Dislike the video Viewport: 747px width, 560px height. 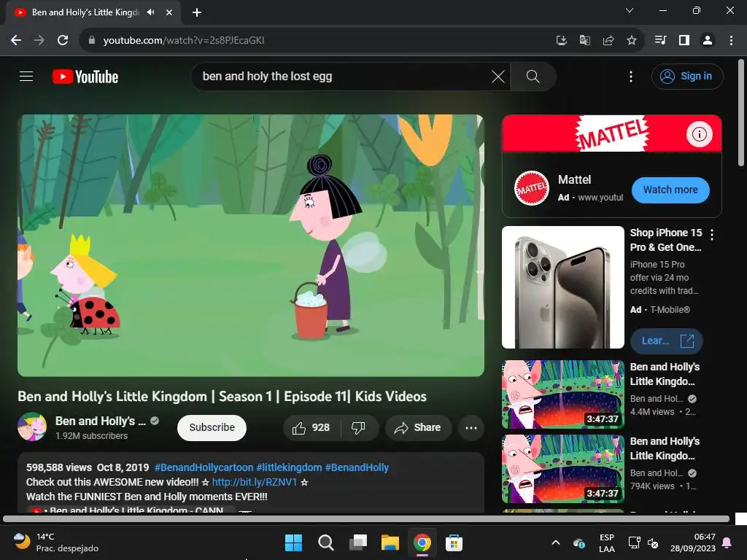[358, 427]
